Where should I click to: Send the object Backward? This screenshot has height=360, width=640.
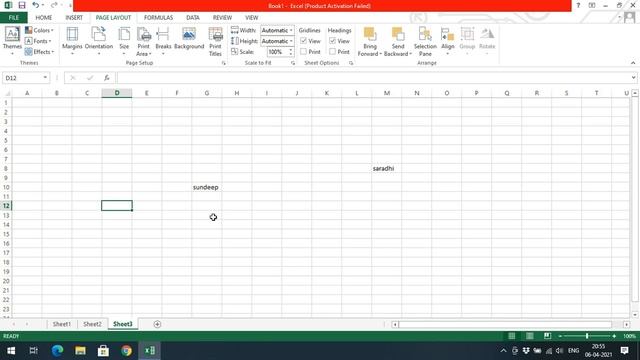pos(398,41)
